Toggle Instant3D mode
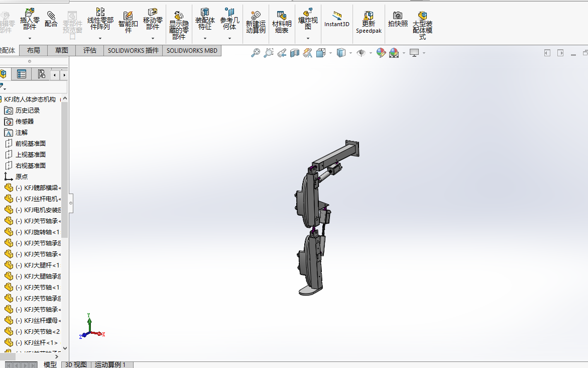The height and width of the screenshot is (368, 588). (337, 19)
